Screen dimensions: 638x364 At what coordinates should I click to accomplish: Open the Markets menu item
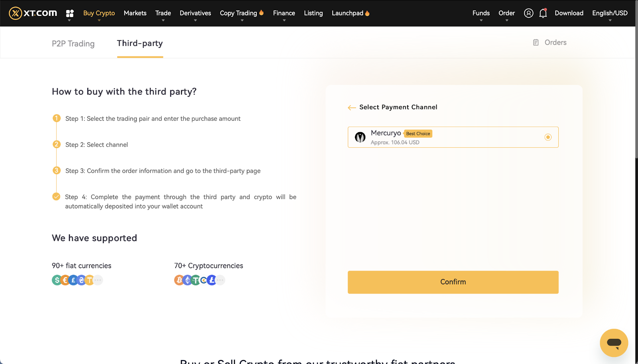click(135, 13)
